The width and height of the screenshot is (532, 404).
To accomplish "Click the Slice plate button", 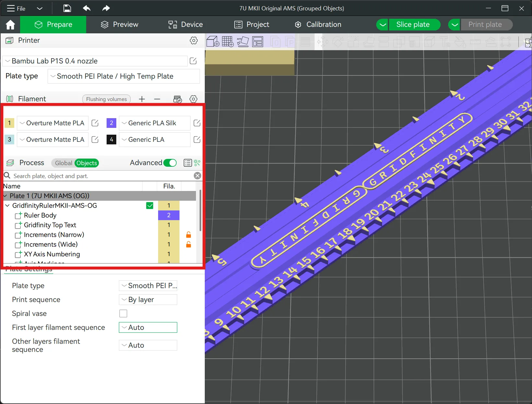I will 413,24.
